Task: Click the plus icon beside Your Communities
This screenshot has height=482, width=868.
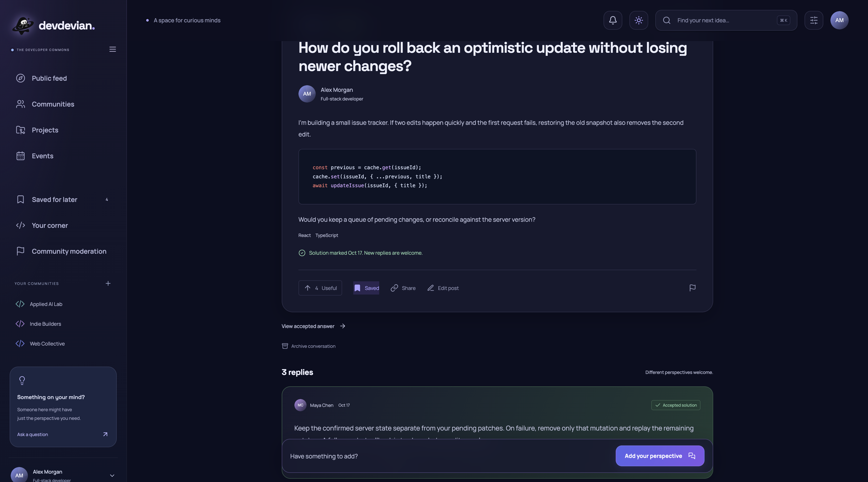Action: coord(108,283)
